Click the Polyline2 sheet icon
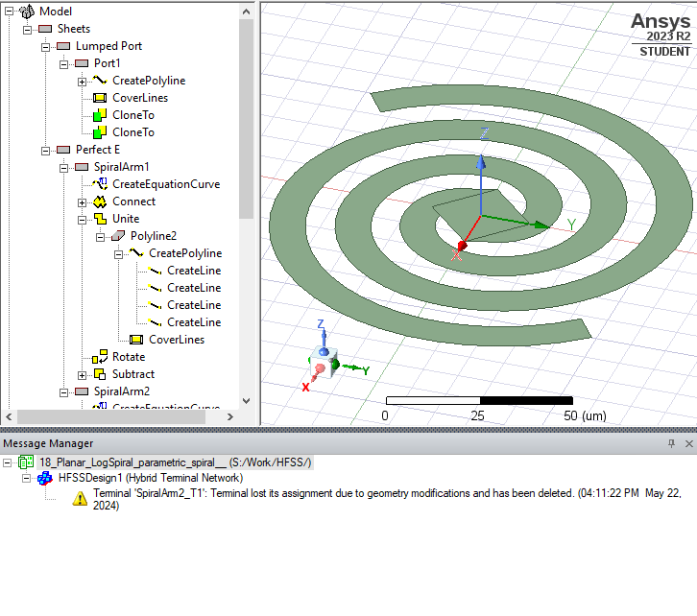Image resolution: width=697 pixels, height=616 pixels. click(x=117, y=236)
